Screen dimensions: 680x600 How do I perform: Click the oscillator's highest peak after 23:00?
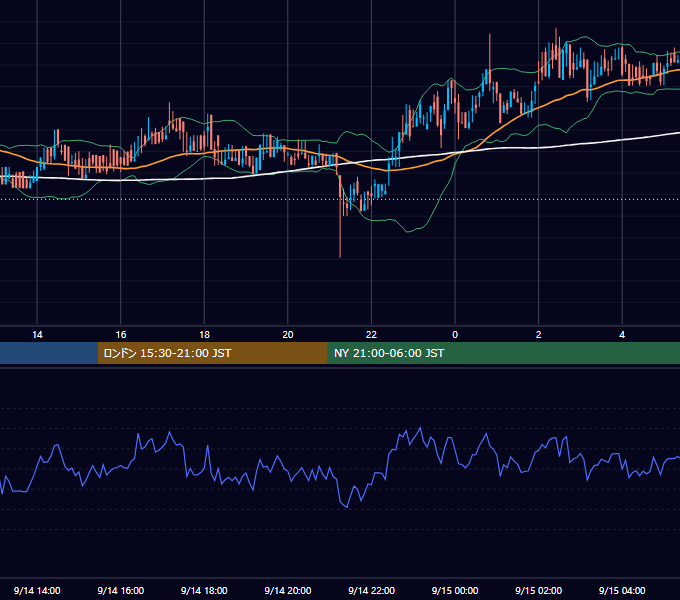(x=420, y=428)
